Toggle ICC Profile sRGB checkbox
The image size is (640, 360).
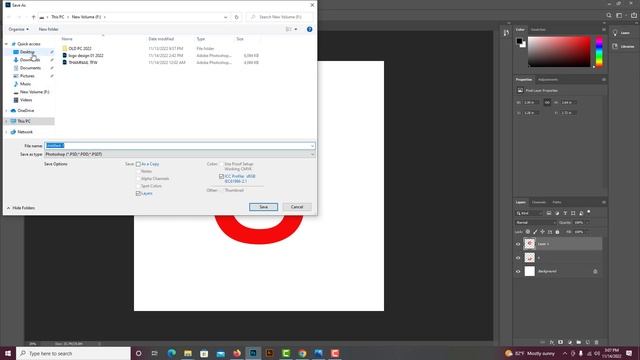click(221, 176)
